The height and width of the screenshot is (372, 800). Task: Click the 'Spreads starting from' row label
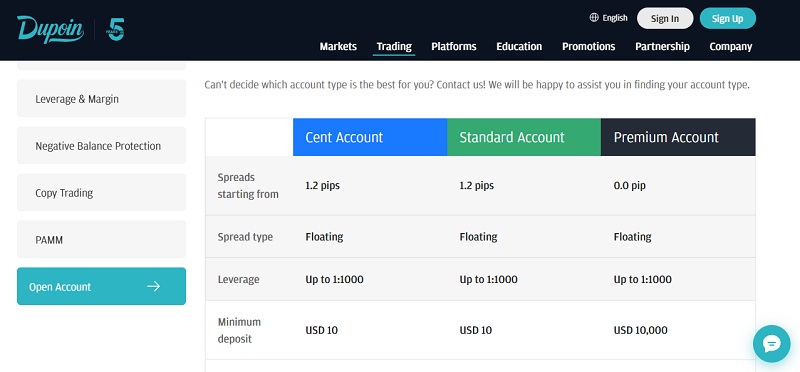pyautogui.click(x=248, y=186)
